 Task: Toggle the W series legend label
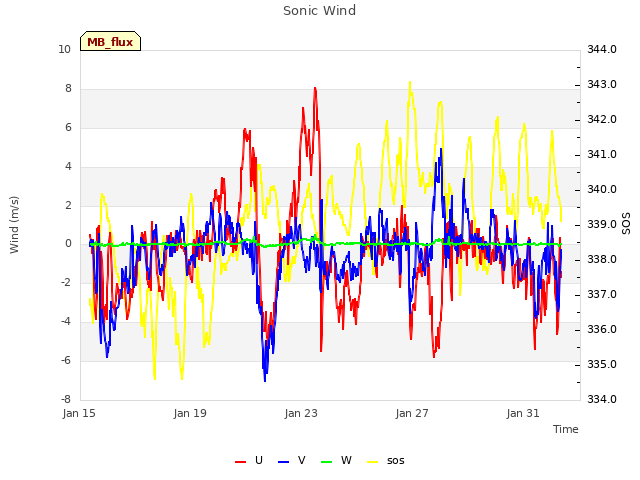[x=346, y=460]
